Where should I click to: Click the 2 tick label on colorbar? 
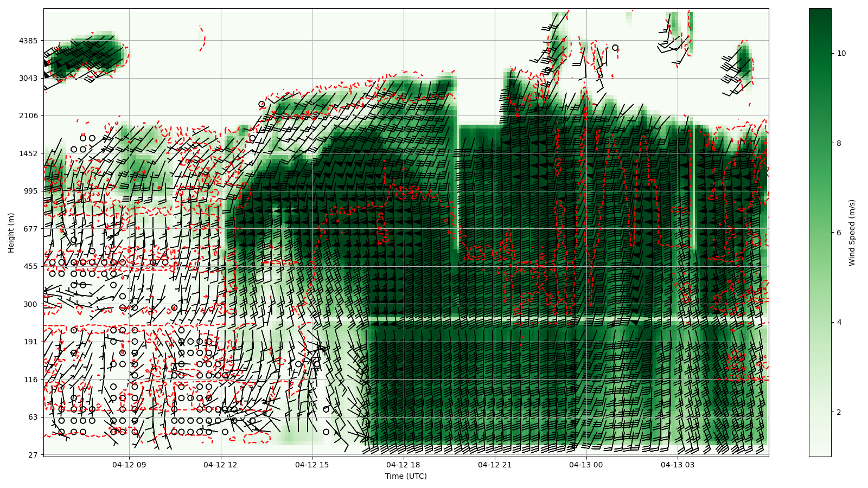click(839, 412)
